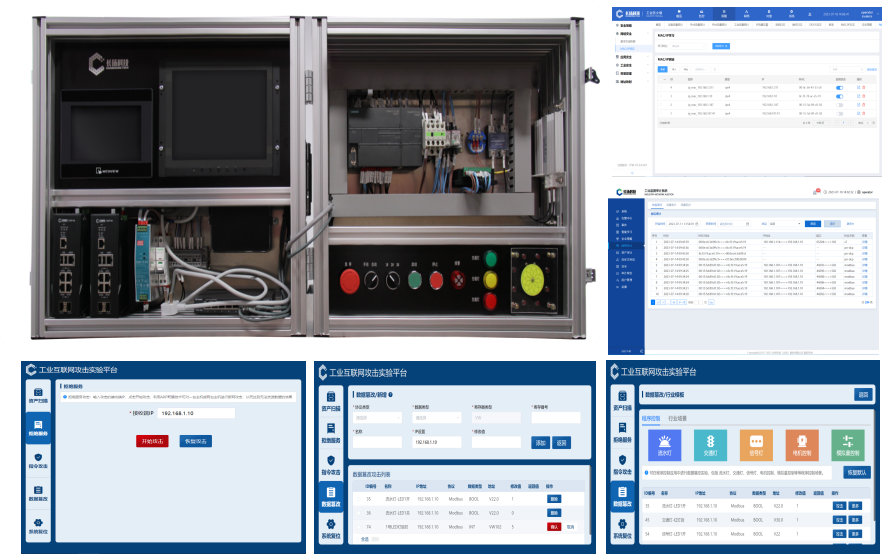
Task: Click the blue 恢复攻击 button
Action: 195,441
